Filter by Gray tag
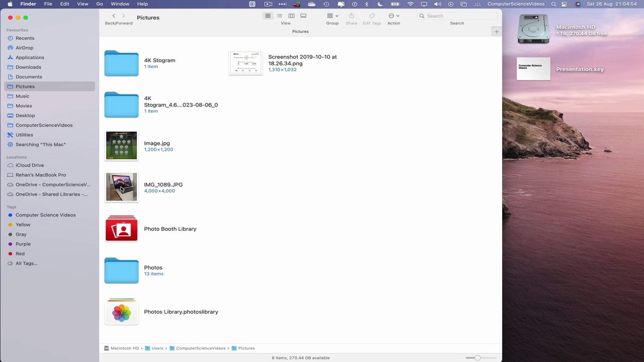 coord(49,234)
